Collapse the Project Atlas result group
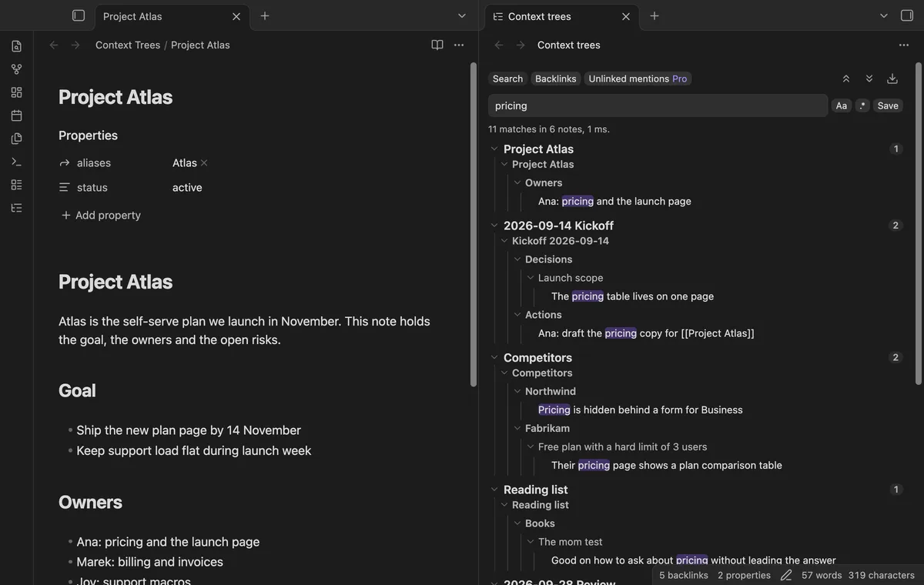This screenshot has width=924, height=585. [494, 149]
